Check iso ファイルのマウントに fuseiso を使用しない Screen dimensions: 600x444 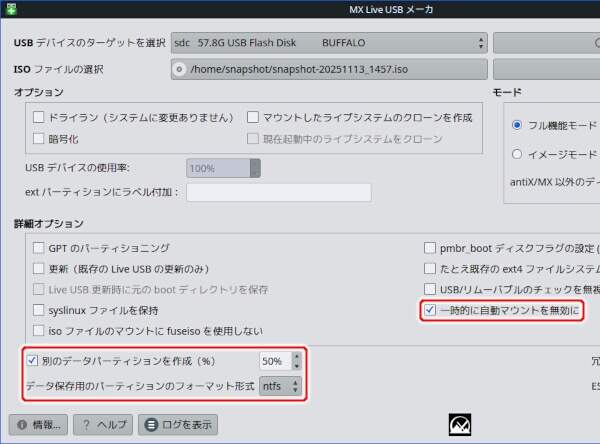[39, 331]
